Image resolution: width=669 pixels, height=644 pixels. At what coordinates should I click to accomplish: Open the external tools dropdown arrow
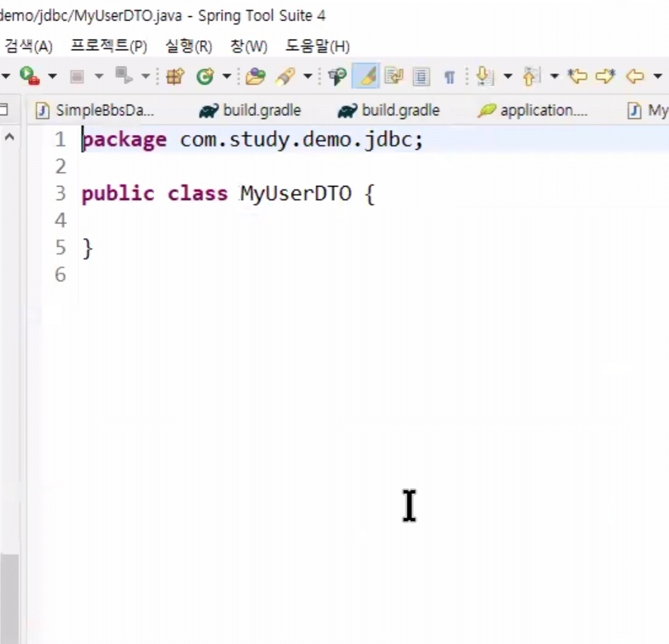(52, 76)
